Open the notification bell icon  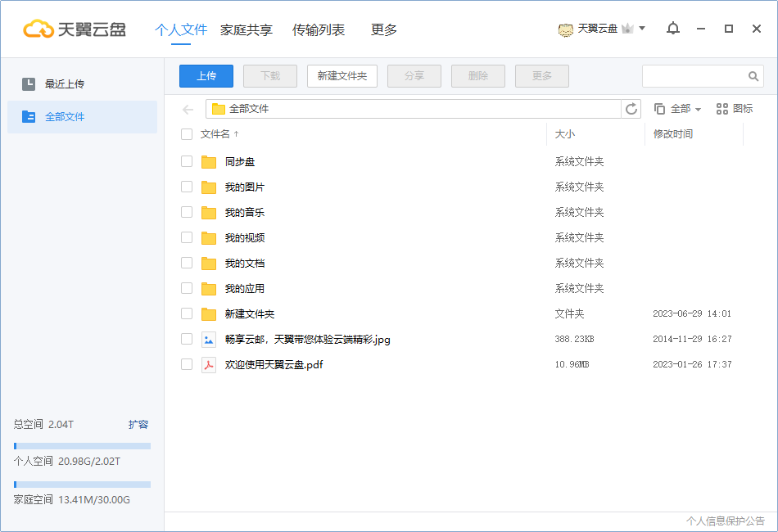[673, 29]
